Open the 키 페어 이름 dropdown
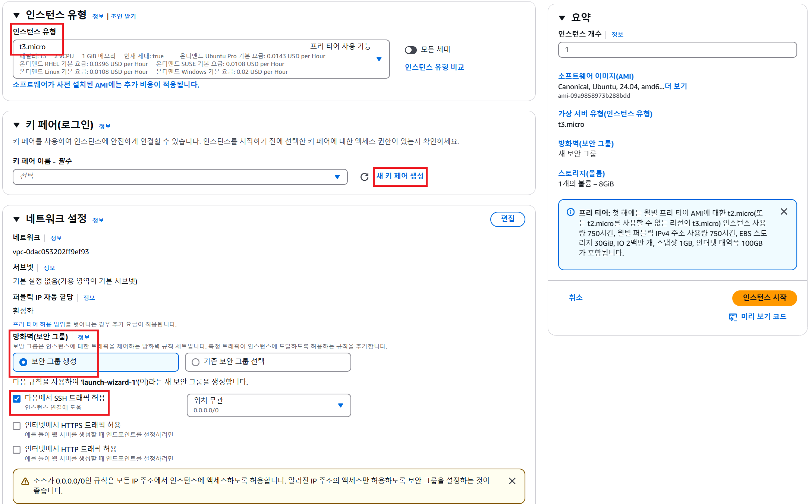 180,177
